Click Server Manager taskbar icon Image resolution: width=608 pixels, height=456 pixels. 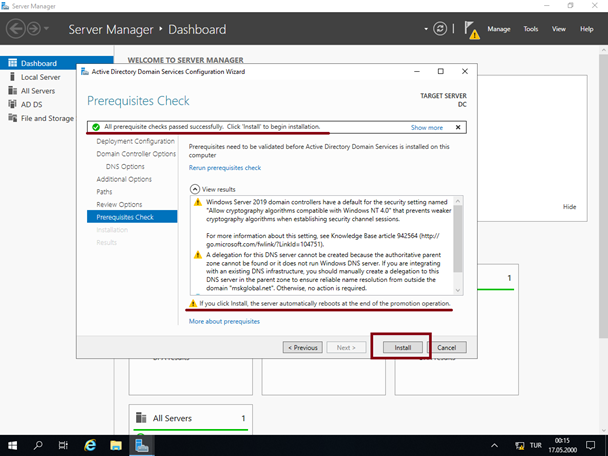[x=142, y=445]
